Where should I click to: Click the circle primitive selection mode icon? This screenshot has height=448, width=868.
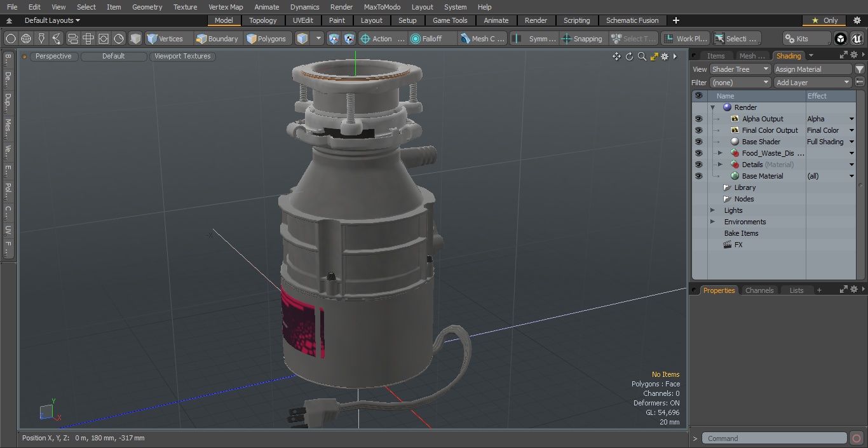(x=11, y=39)
